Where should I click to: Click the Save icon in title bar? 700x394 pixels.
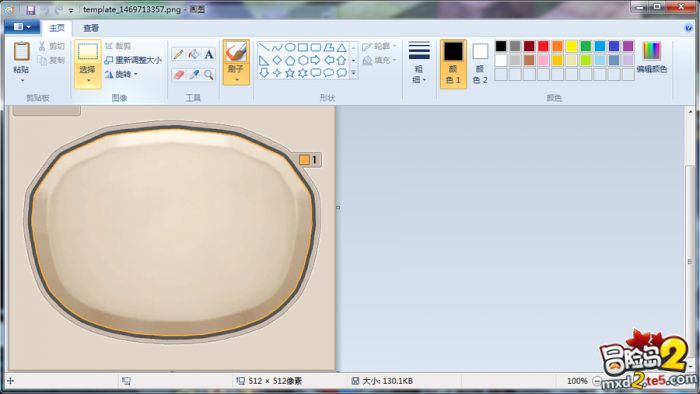pyautogui.click(x=30, y=10)
